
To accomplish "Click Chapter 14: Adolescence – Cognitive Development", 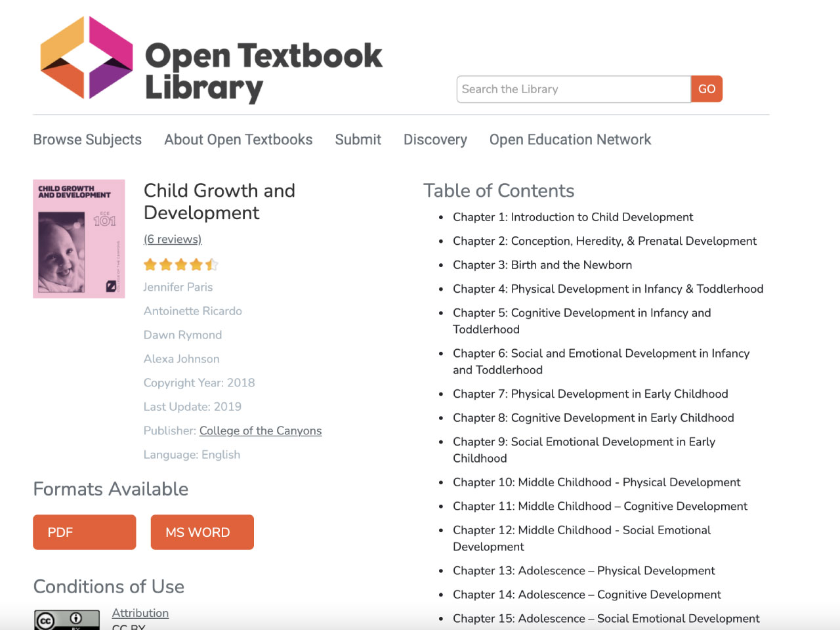I will click(587, 595).
